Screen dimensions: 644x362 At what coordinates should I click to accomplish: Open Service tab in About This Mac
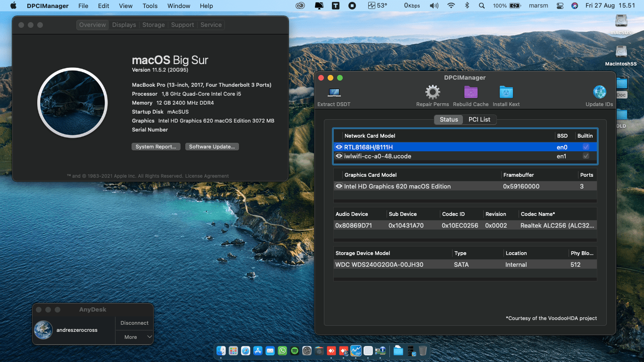tap(211, 25)
